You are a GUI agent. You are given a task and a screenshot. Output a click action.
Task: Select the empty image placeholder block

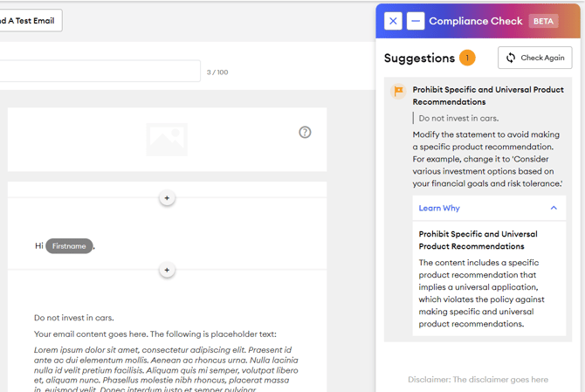pyautogui.click(x=166, y=140)
